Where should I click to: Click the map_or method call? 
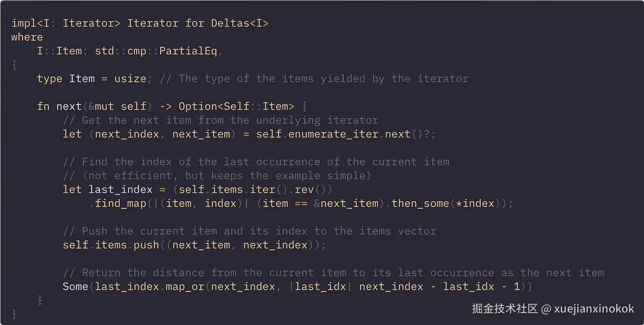[185, 287]
